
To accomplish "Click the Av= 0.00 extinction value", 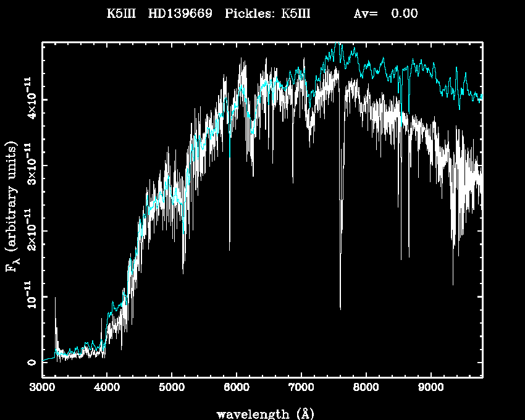I will tap(385, 14).
